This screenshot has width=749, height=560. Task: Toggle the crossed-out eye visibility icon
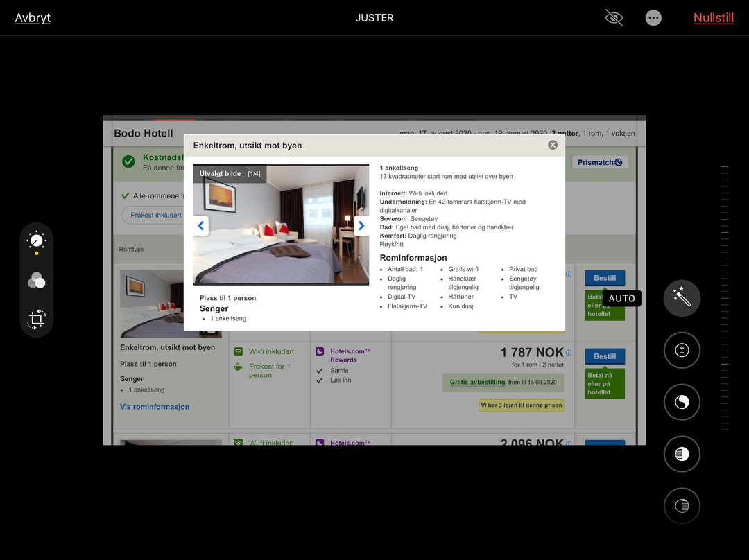point(614,18)
